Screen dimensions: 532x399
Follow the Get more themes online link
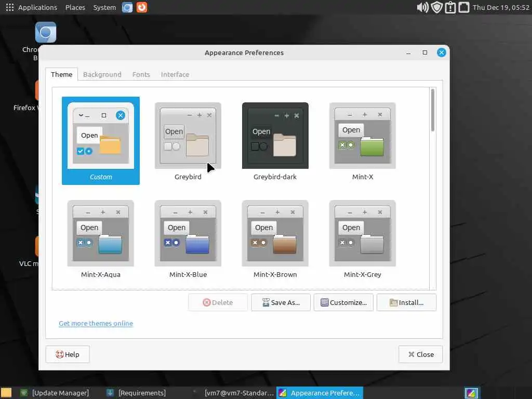pyautogui.click(x=96, y=323)
